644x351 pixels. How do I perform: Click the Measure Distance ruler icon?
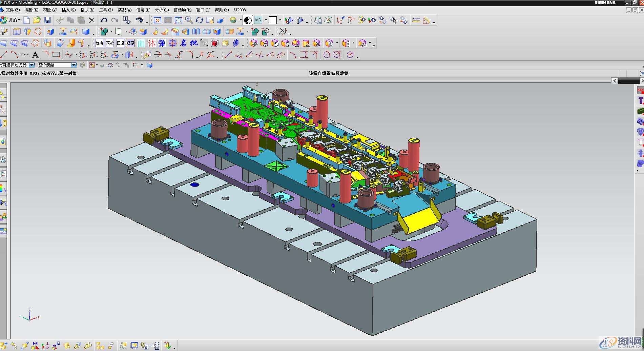[416, 20]
